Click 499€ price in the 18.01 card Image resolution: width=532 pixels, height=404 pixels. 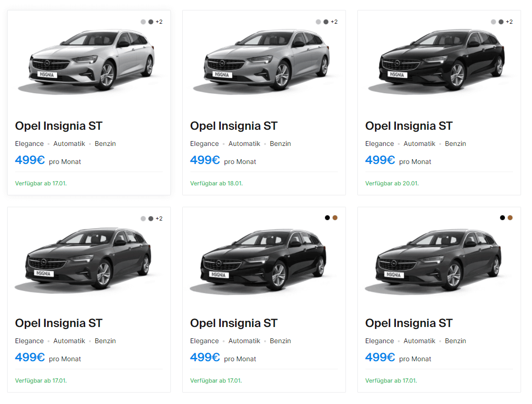pyautogui.click(x=205, y=160)
